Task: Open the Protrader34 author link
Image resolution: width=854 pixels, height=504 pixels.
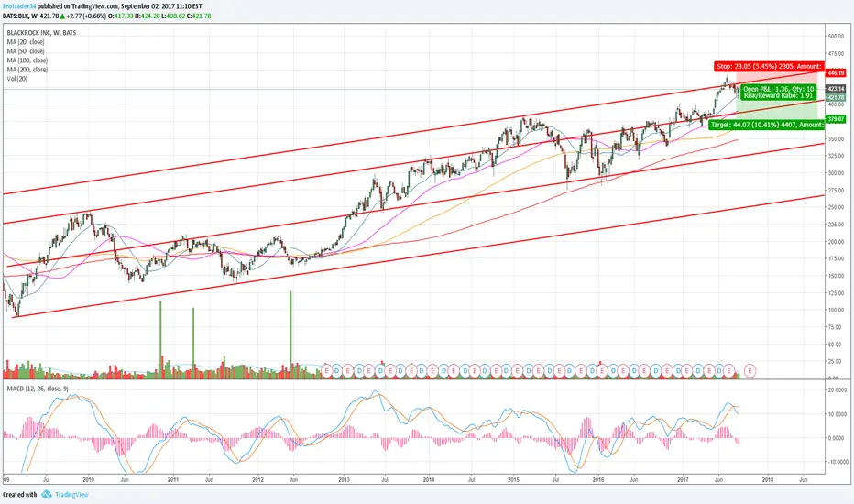Action: tap(19, 6)
